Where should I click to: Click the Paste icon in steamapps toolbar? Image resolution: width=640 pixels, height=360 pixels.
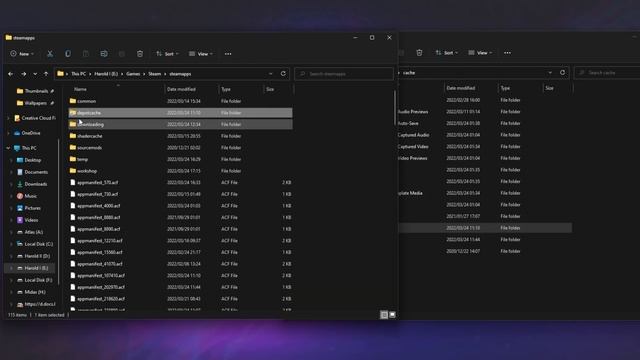click(86, 54)
